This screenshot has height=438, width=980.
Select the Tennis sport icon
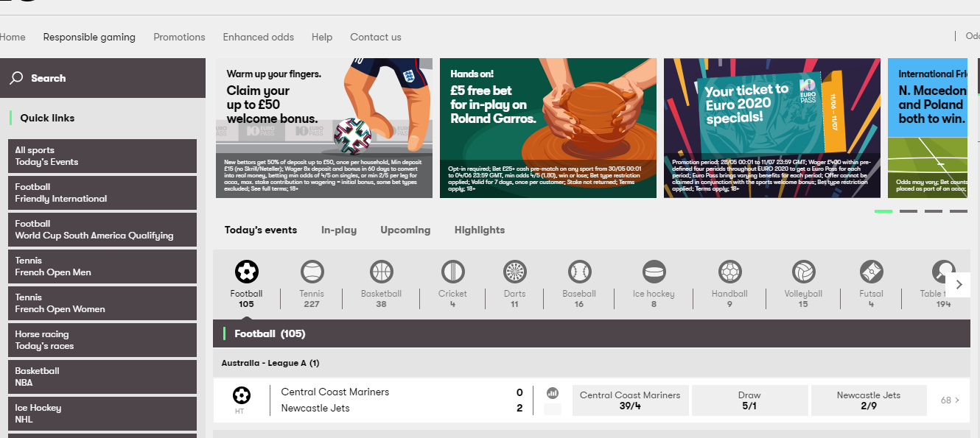(312, 273)
